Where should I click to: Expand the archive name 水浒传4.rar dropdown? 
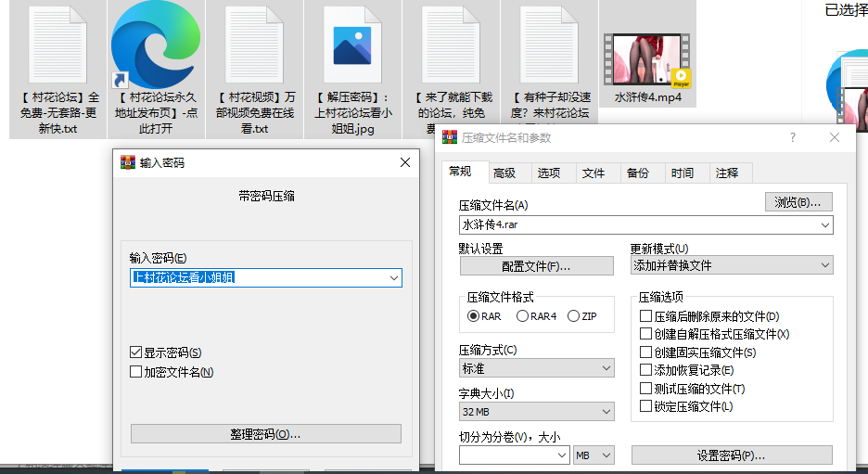pyautogui.click(x=824, y=224)
